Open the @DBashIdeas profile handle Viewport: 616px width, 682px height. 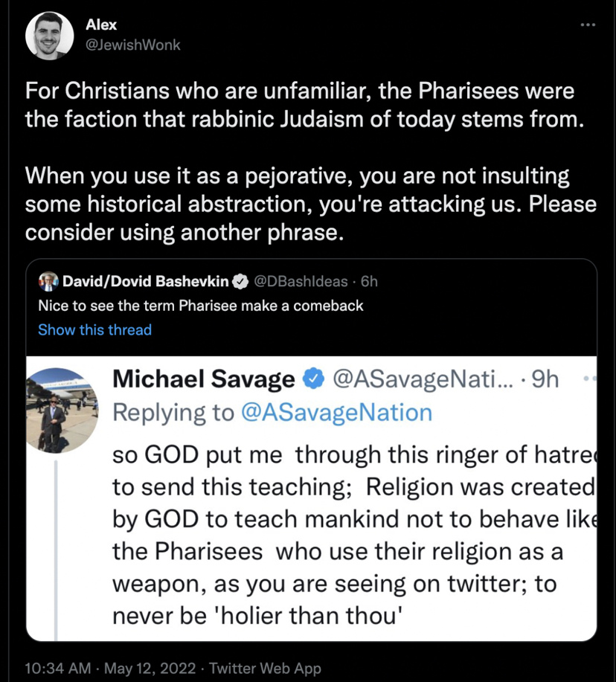301,282
